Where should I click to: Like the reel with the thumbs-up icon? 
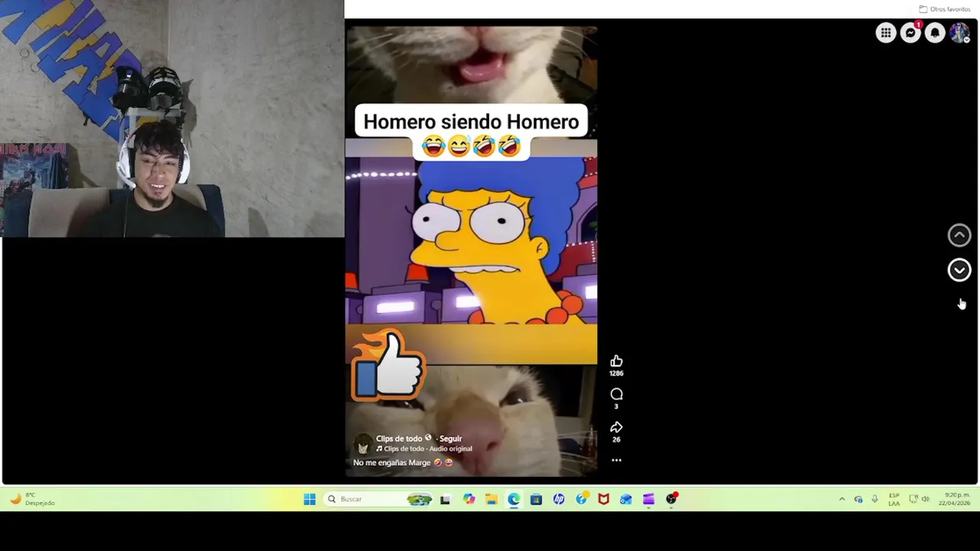[x=616, y=361]
